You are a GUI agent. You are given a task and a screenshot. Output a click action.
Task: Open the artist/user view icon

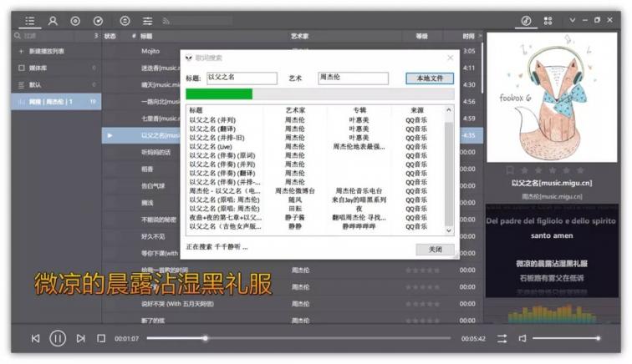click(x=53, y=21)
